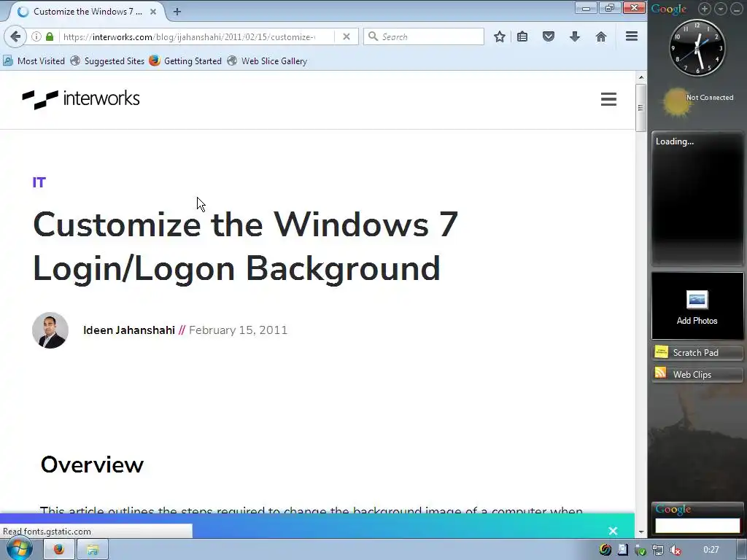
Task: Open the interworks site navigation menu
Action: click(x=608, y=99)
